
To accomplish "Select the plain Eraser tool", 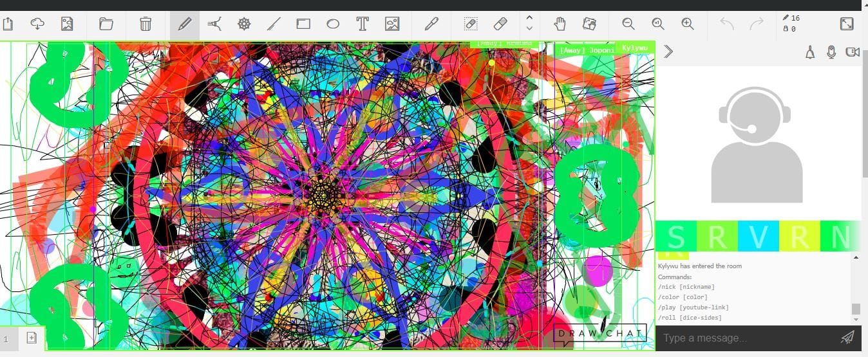I will click(500, 24).
